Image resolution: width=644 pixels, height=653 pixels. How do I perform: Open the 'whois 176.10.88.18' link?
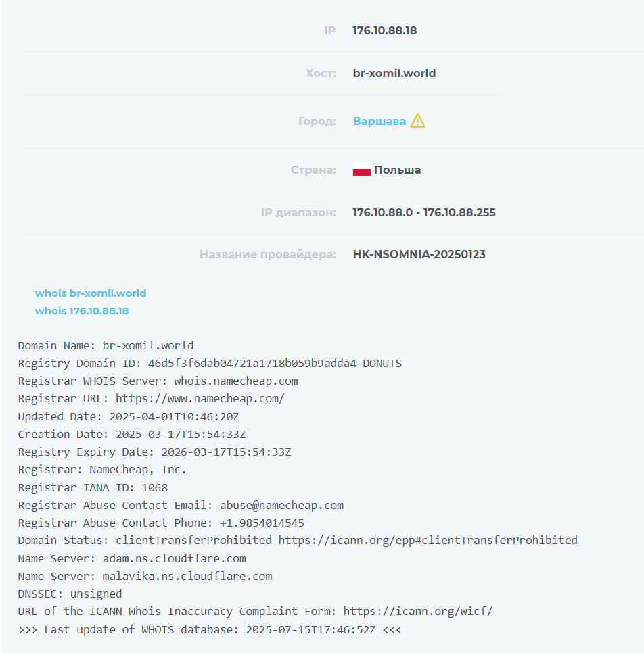pyautogui.click(x=82, y=311)
